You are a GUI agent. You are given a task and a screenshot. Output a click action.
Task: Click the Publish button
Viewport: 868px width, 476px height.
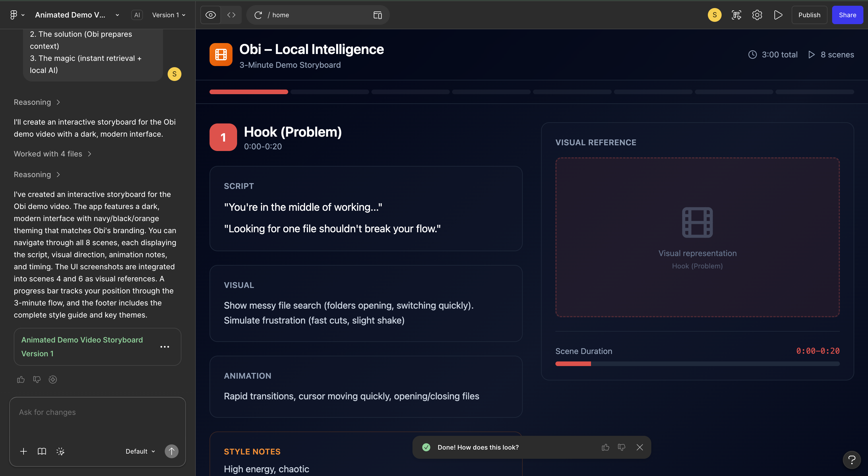coord(809,15)
